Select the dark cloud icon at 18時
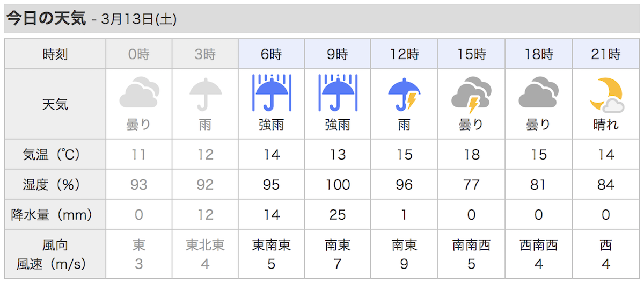The width and height of the screenshot is (644, 282). click(x=538, y=93)
